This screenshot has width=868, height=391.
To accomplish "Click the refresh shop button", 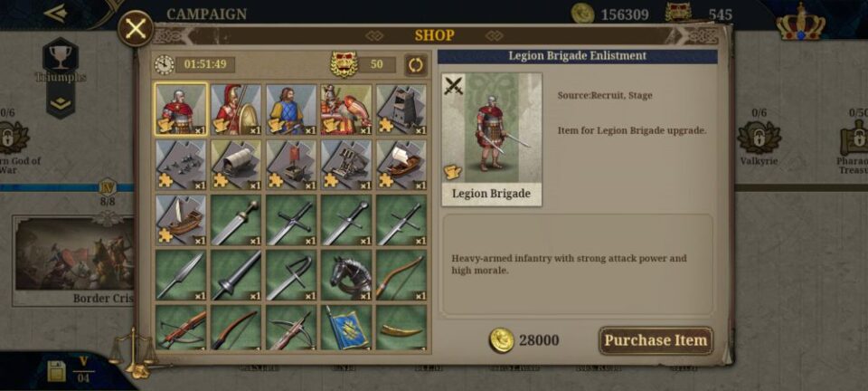I will click(416, 65).
